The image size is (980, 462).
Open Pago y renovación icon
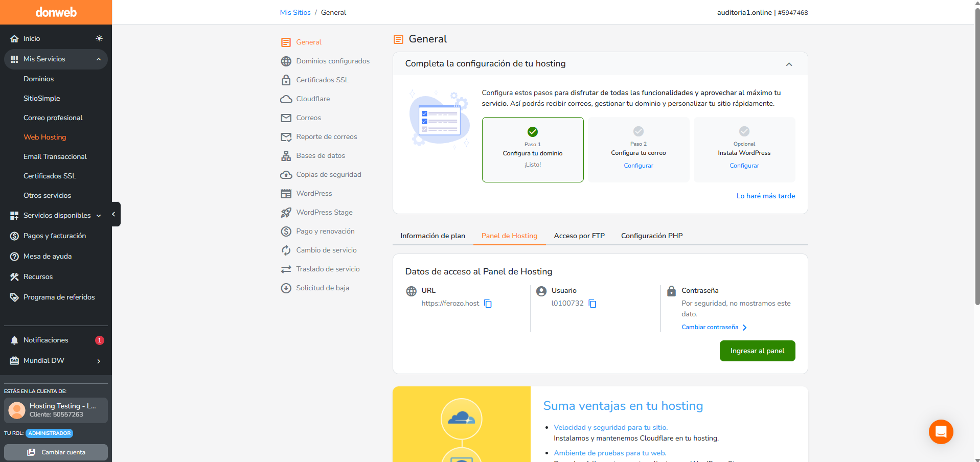(x=286, y=232)
